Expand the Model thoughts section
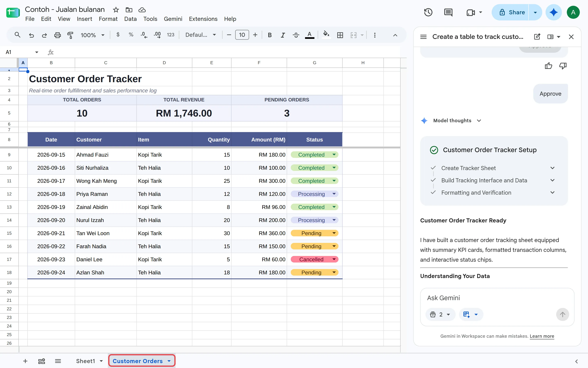This screenshot has height=368, width=588. [479, 120]
